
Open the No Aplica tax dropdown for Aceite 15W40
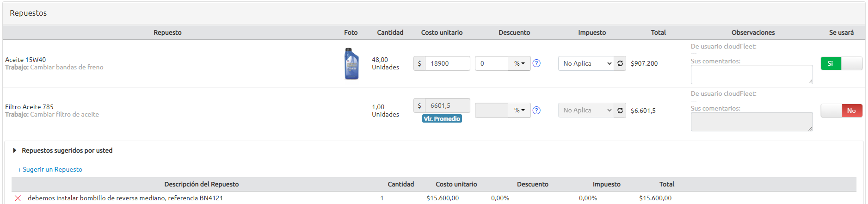pos(586,63)
